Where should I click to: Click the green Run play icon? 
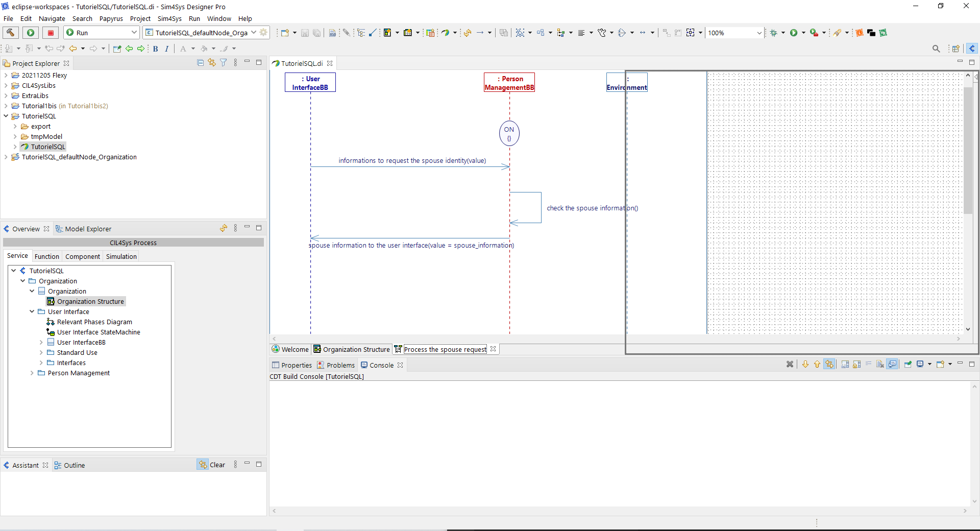point(794,33)
